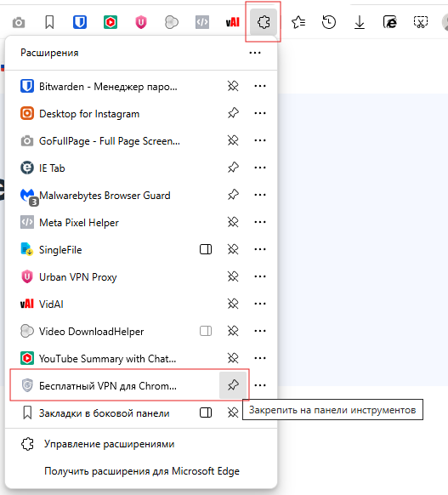Pin Malwarebytes Browser Guard to toolbar
Image resolution: width=448 pixels, height=495 pixels.
coord(233,195)
